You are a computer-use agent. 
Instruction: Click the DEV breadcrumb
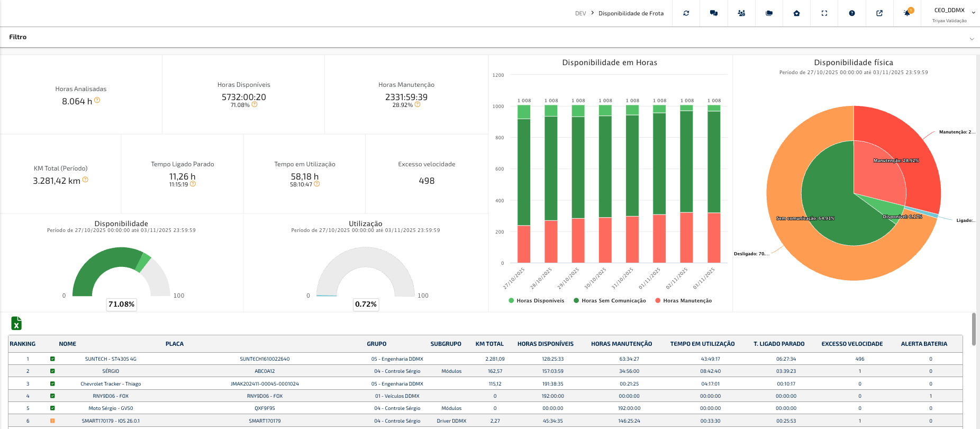tap(580, 13)
